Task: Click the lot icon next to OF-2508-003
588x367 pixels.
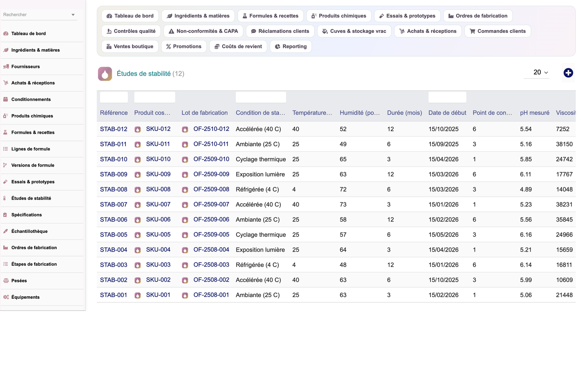Action: coord(185,265)
